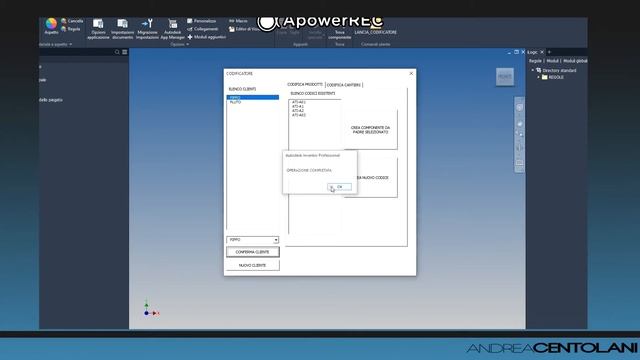640x360 pixels.
Task: Open the VBA Editor command
Action: (x=243, y=29)
